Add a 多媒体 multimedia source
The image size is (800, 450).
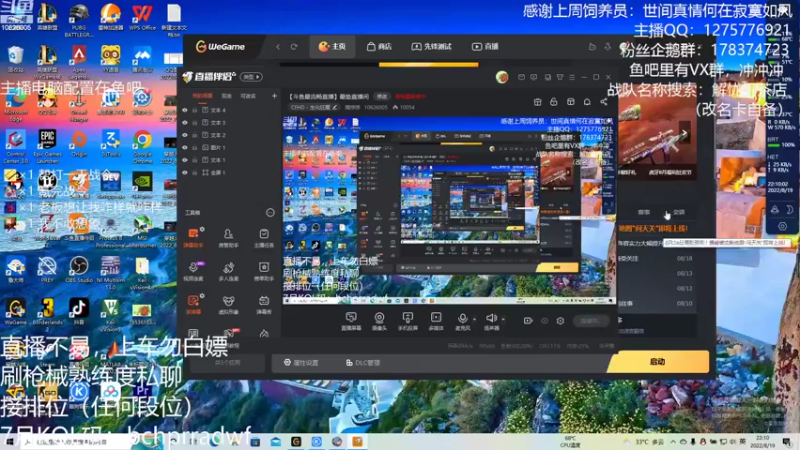click(436, 321)
